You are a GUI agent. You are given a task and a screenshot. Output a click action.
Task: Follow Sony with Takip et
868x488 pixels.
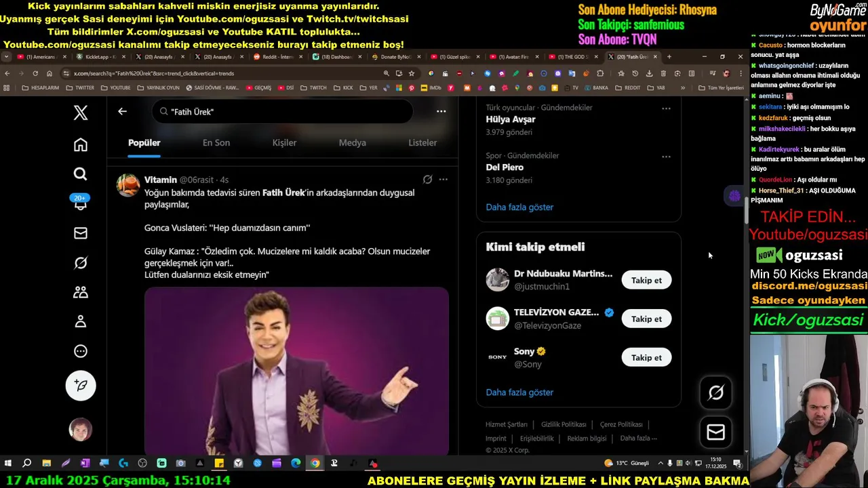[x=646, y=357]
